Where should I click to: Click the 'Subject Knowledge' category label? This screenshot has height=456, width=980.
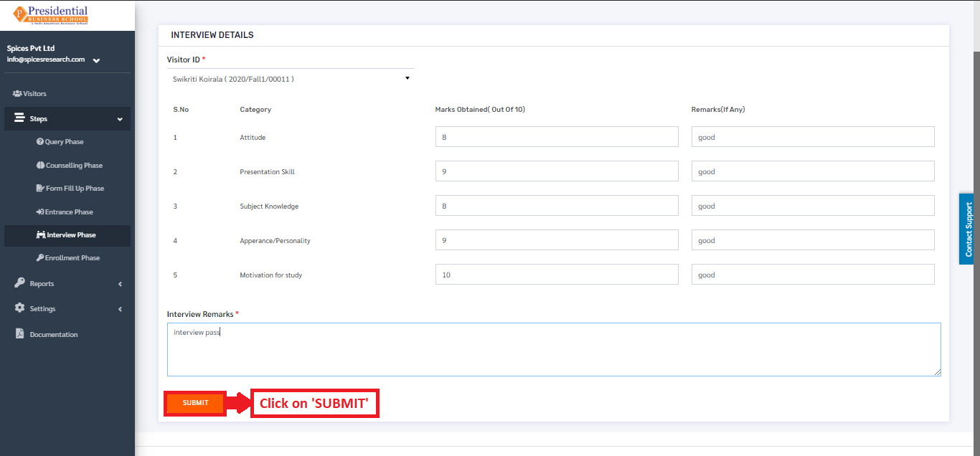coord(269,206)
